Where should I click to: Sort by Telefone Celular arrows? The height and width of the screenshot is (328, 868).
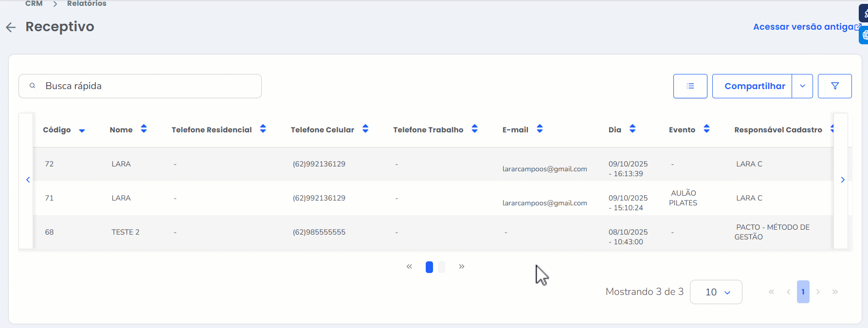click(x=365, y=129)
